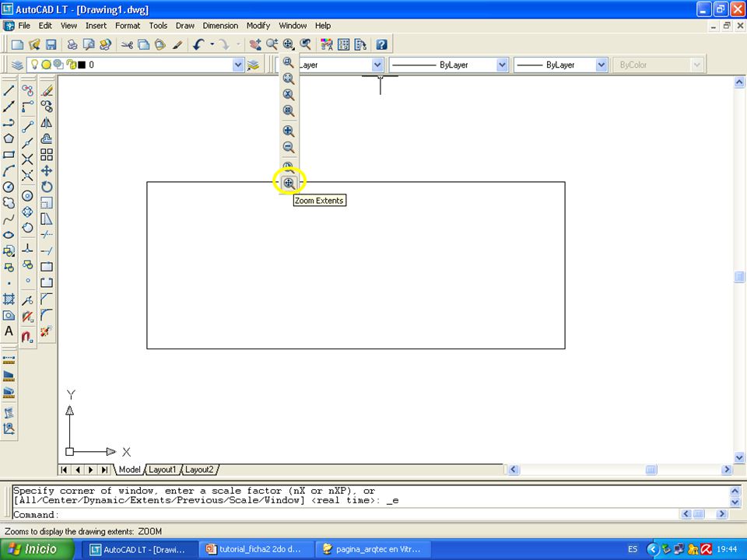Click Zoom Out in the zoom flyout
This screenshot has width=747, height=560.
pos(289,147)
